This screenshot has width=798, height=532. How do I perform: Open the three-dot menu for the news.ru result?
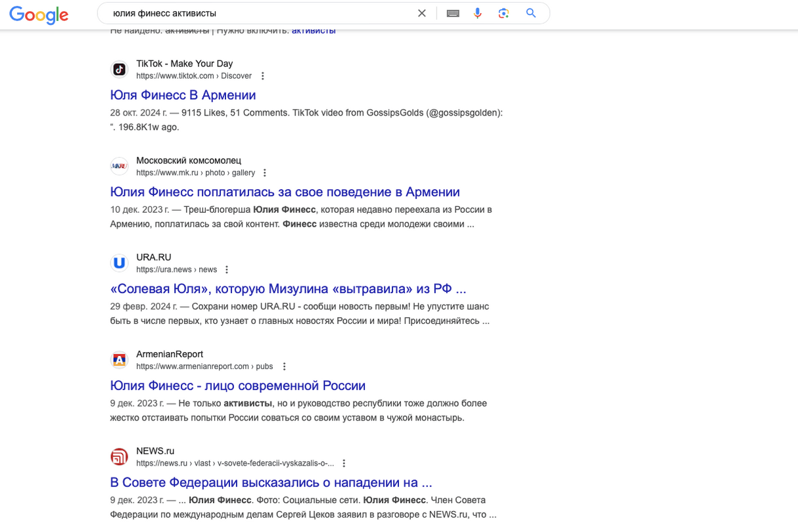(x=344, y=464)
